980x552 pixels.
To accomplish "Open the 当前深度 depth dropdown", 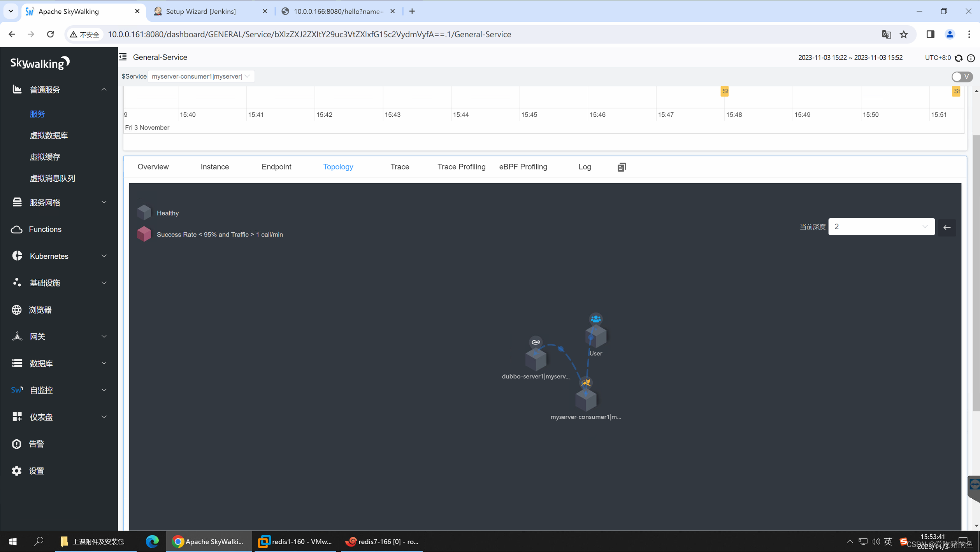I will point(881,227).
